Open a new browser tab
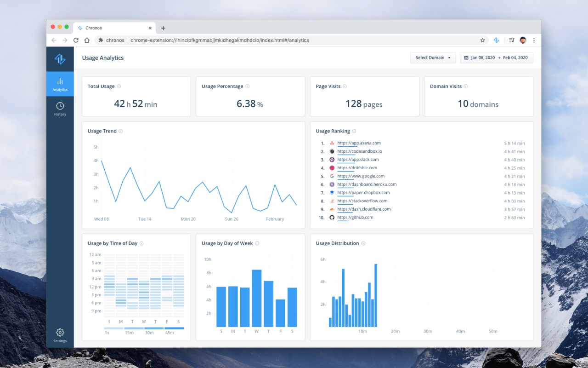Image resolution: width=588 pixels, height=368 pixels. (163, 28)
